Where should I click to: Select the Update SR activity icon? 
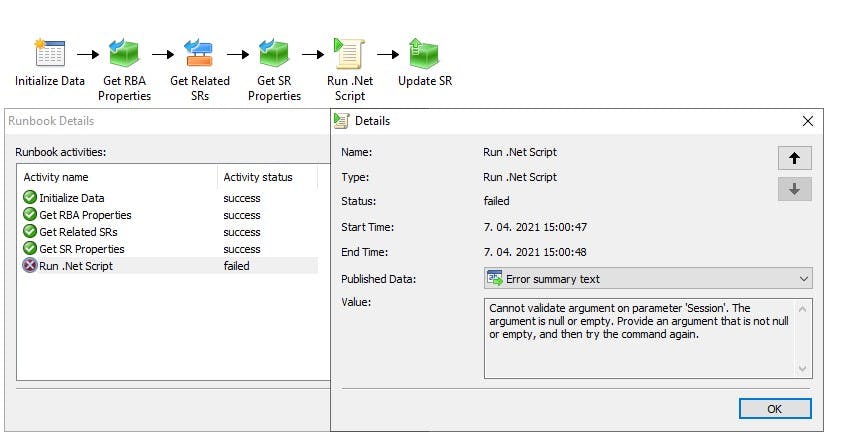point(424,53)
